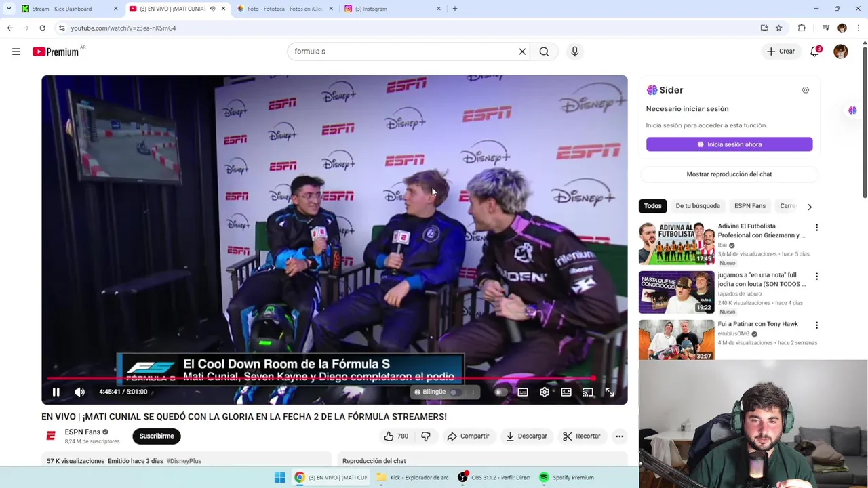Open OBS 31.1.2 from taskbar
868x488 pixels.
point(494,477)
